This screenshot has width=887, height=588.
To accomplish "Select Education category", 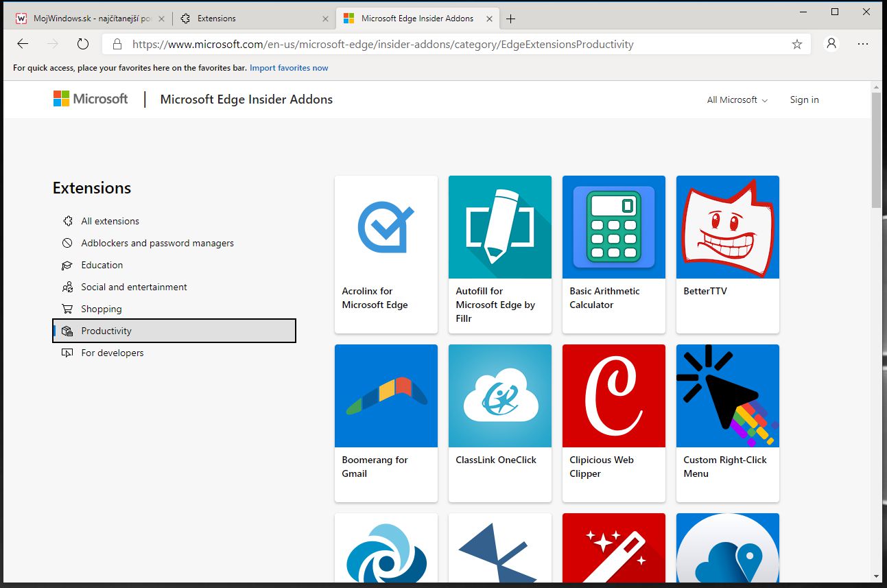I will click(x=174, y=265).
